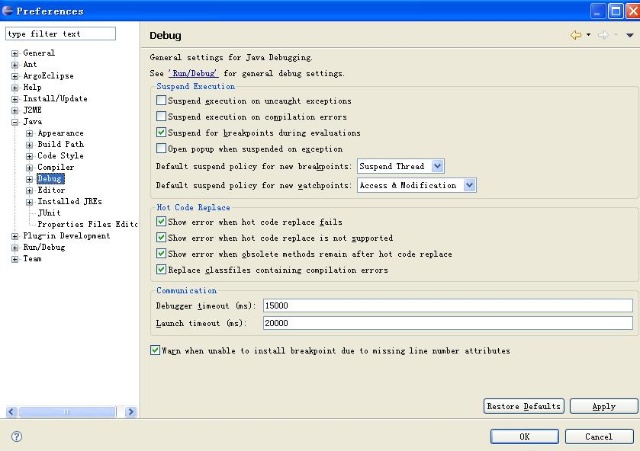Click the Cancel button
640x451 pixels.
(x=599, y=436)
